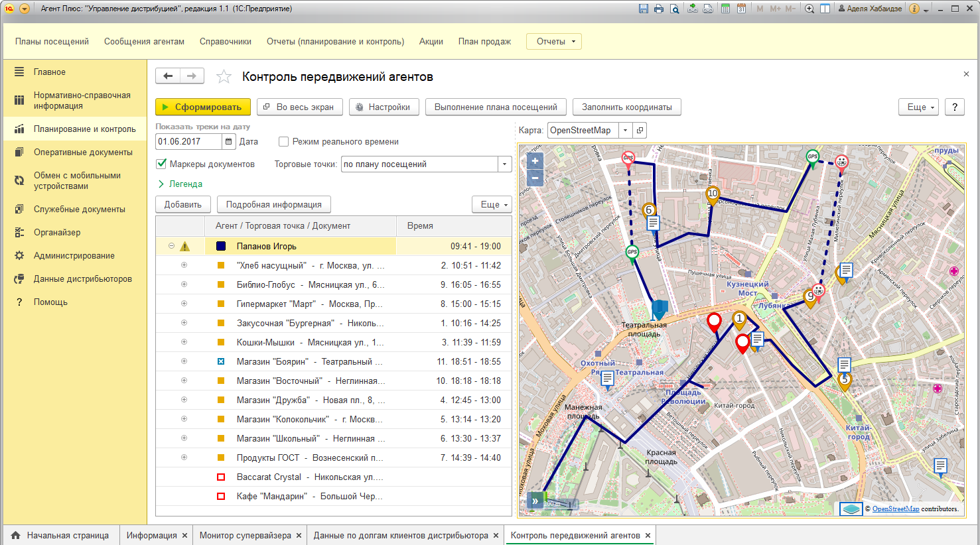Click the print icon in title bar
The image size is (980, 545).
(x=659, y=9)
